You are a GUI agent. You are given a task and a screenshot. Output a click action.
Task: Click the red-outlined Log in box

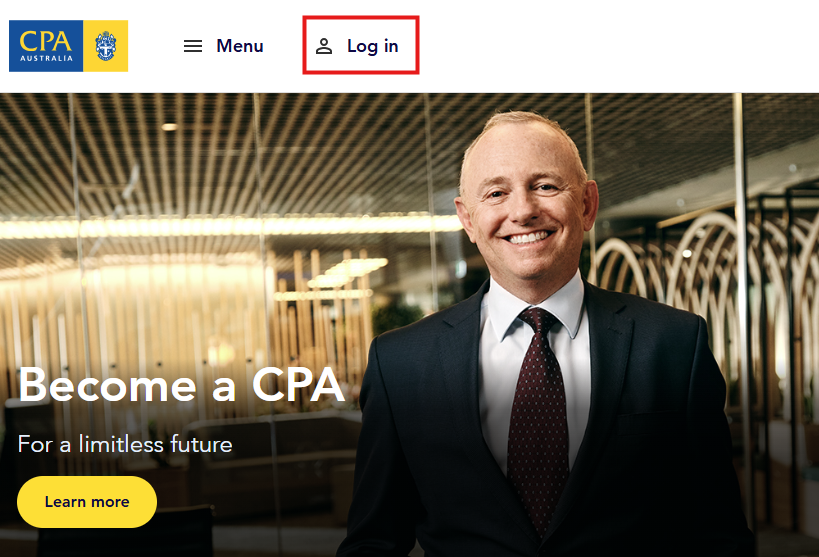361,45
